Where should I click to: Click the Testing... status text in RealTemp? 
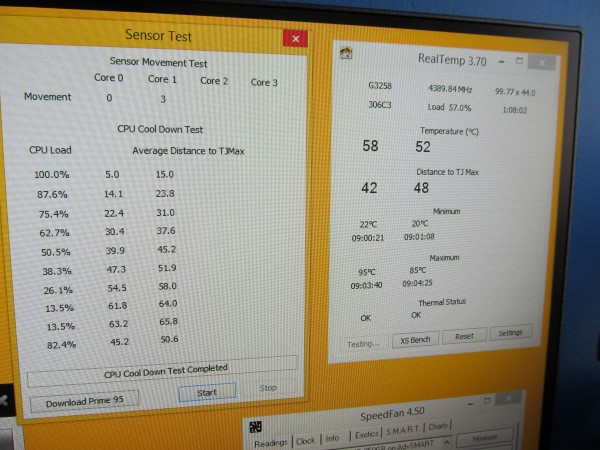click(x=362, y=344)
